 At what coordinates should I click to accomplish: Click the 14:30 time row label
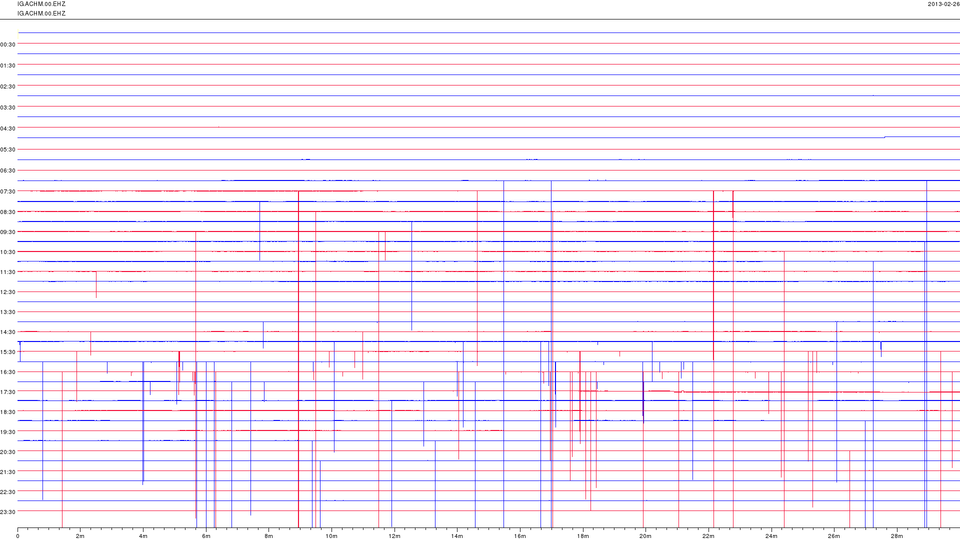point(8,332)
